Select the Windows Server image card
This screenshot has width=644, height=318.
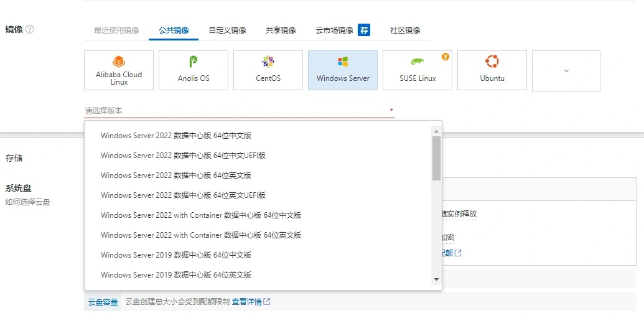343,70
